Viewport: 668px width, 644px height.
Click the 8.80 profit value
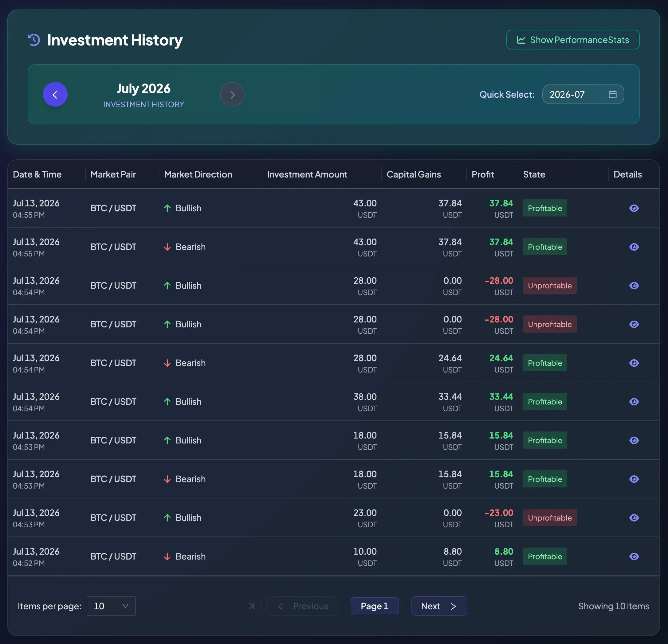pyautogui.click(x=504, y=551)
